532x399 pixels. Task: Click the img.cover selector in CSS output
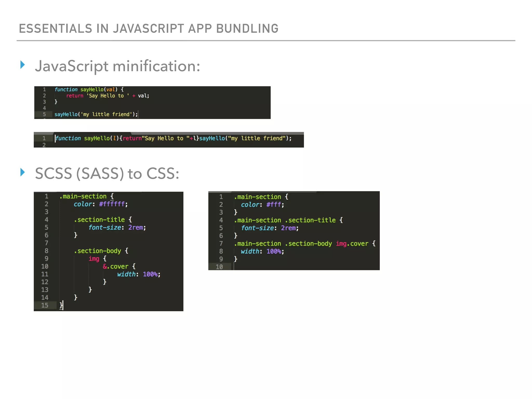tap(352, 244)
